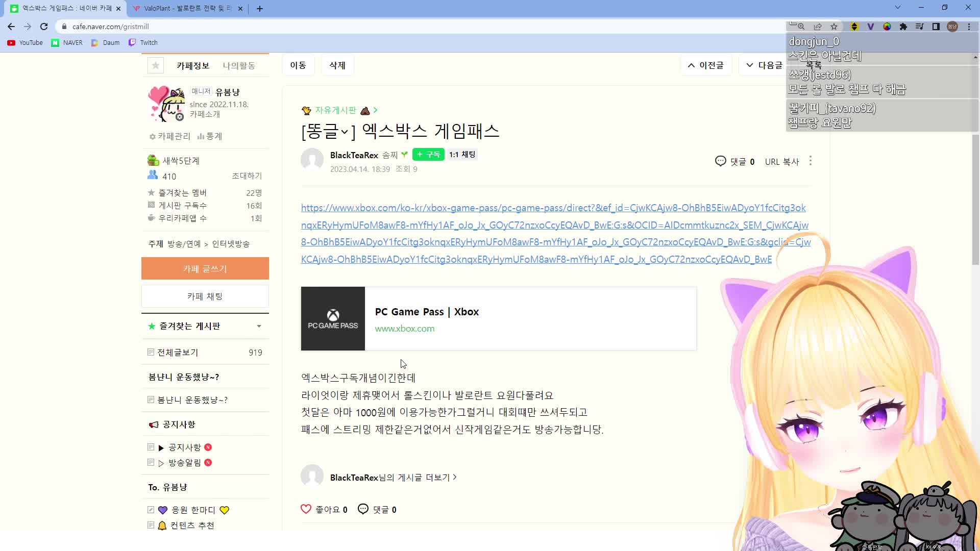
Task: Expand the 즐겨찾는 게시판 dropdown arrow
Action: pyautogui.click(x=259, y=327)
